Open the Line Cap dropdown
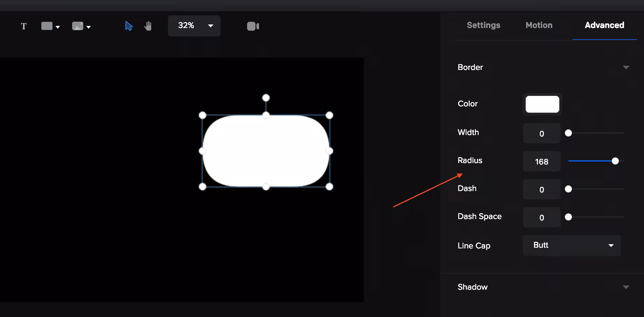644x317 pixels. pyautogui.click(x=572, y=245)
